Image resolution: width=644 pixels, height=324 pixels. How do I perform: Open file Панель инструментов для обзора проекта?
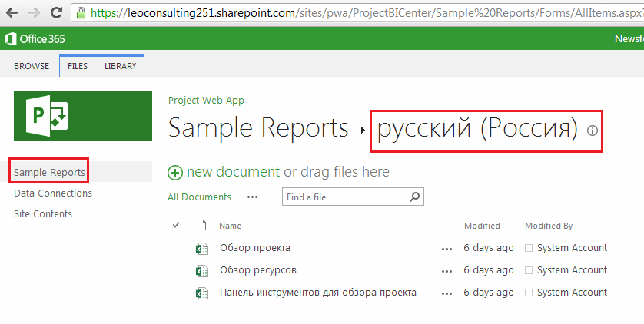[x=318, y=292]
